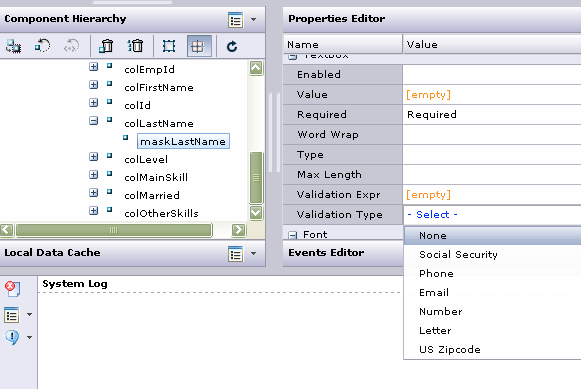Click the show focus rectangle icon
Screen dimensions: 581x389
click(169, 46)
